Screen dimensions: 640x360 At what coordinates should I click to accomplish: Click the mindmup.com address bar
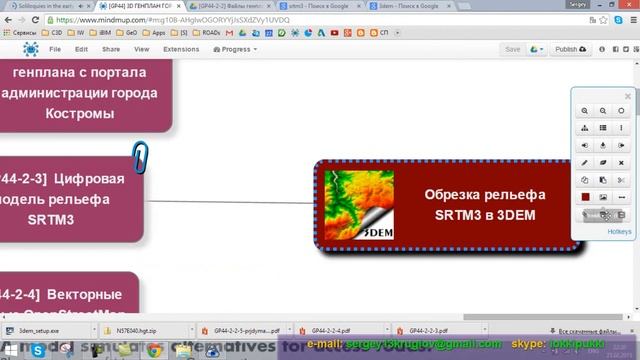(x=318, y=20)
